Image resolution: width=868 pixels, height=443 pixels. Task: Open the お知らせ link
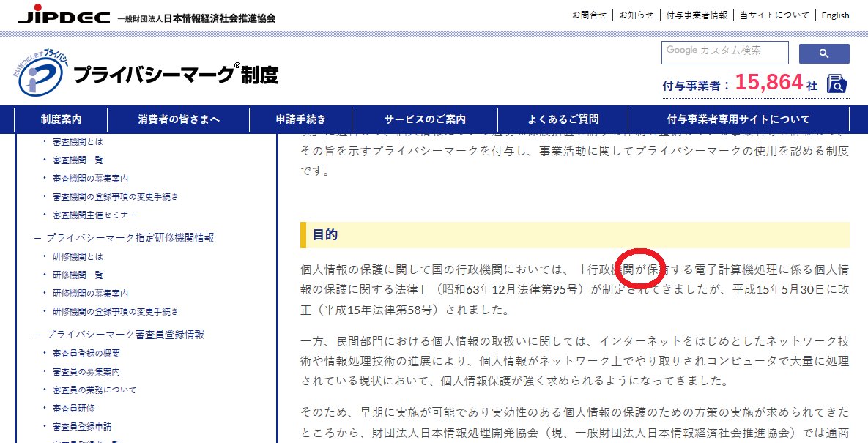pyautogui.click(x=637, y=15)
